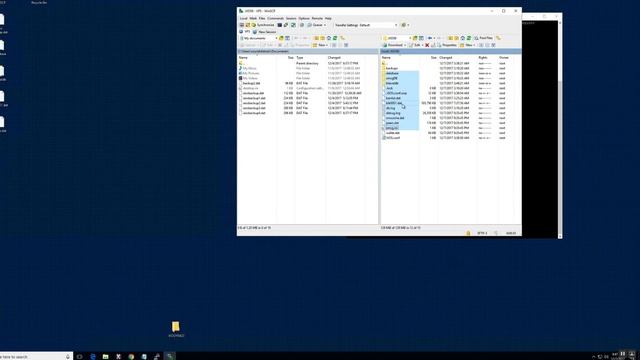This screenshot has width=640, height=360.
Task: Open the remote directory path dropdown
Action: click(x=397, y=38)
